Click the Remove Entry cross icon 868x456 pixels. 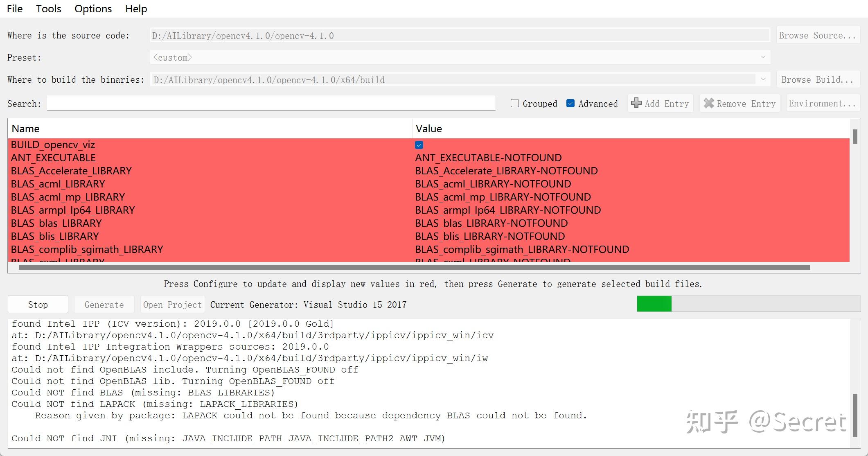coord(708,104)
